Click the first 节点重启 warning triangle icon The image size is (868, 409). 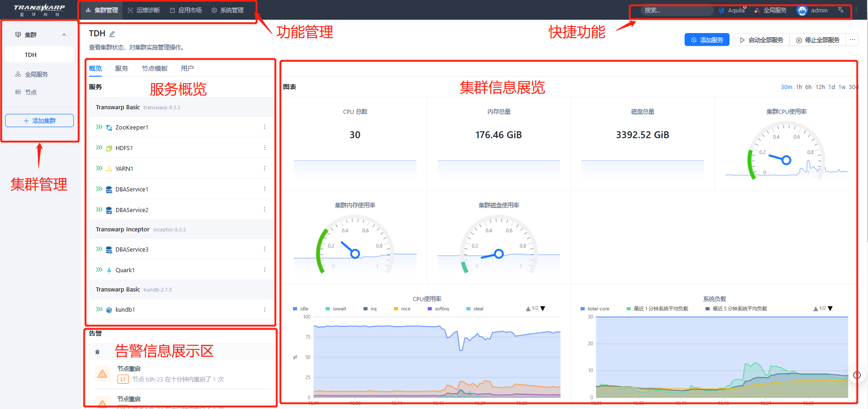coord(102,374)
